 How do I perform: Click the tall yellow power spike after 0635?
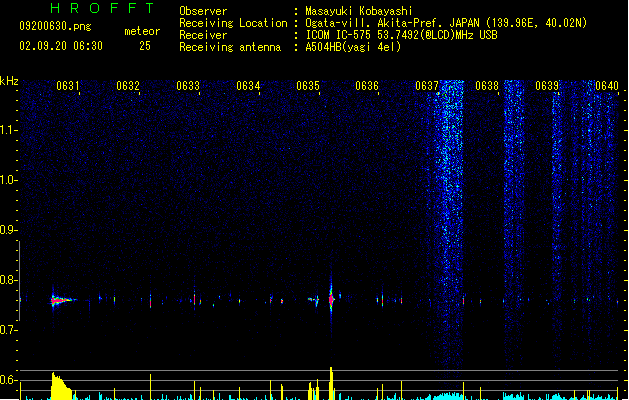coord(331,383)
